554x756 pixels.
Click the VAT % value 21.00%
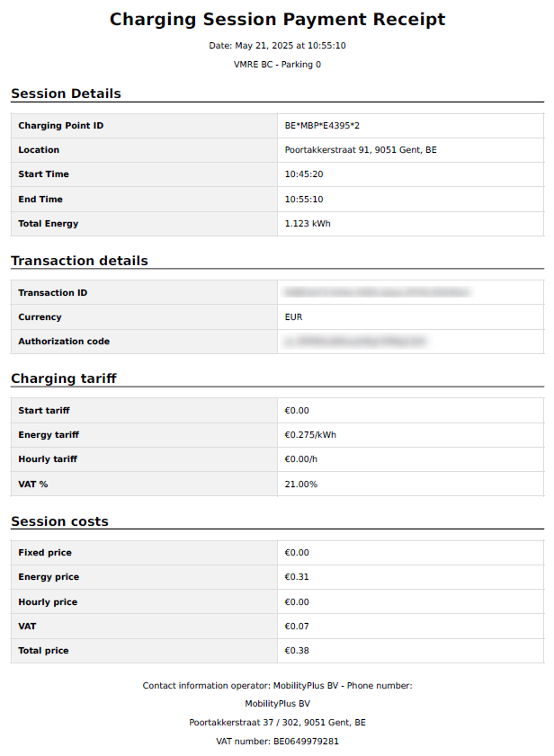coord(300,485)
